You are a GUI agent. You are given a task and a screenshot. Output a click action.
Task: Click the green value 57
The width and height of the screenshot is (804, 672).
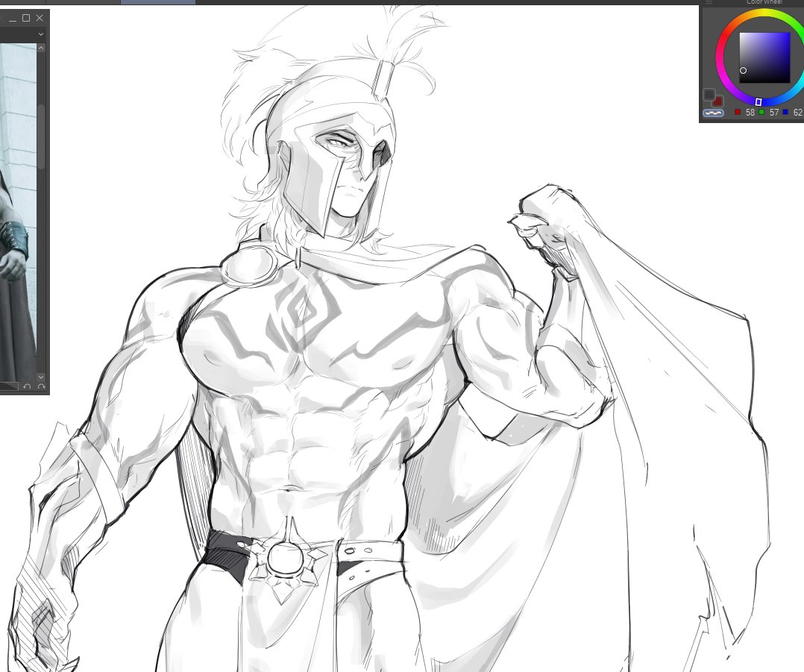tap(773, 113)
